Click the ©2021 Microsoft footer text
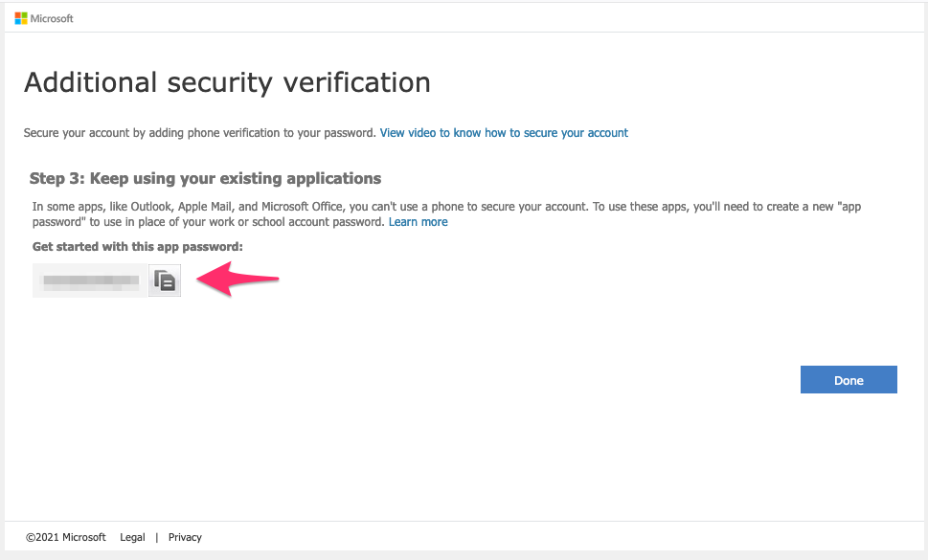This screenshot has width=928, height=560. pyautogui.click(x=66, y=537)
